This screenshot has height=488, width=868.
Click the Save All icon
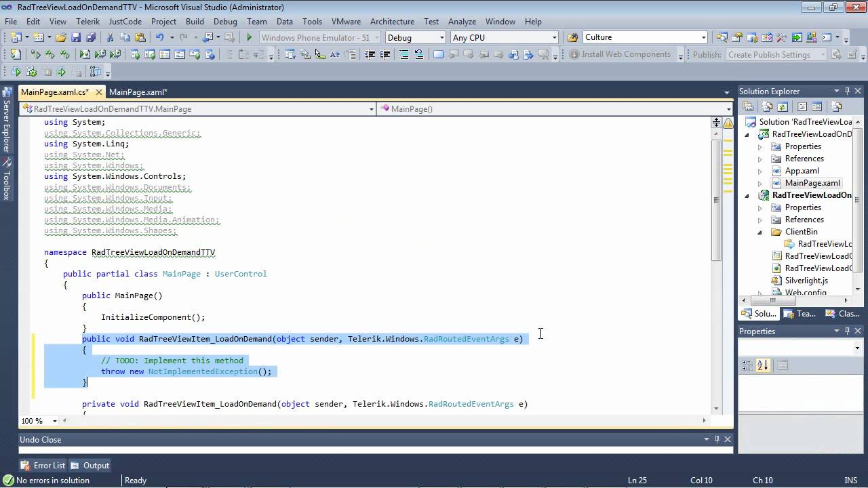coord(90,37)
